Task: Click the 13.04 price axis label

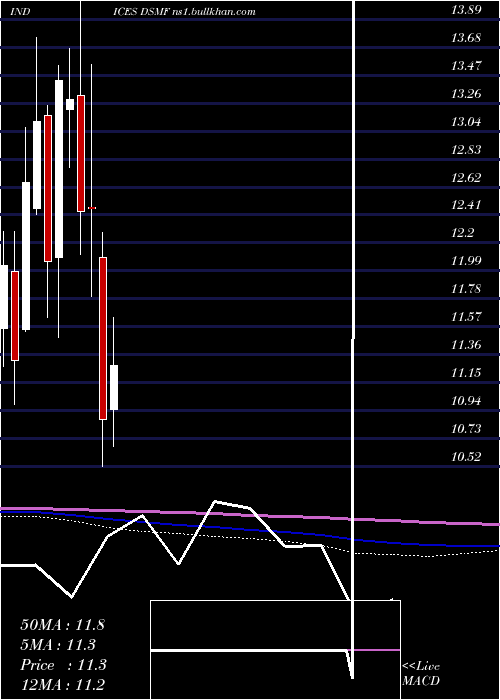Action: [x=466, y=122]
